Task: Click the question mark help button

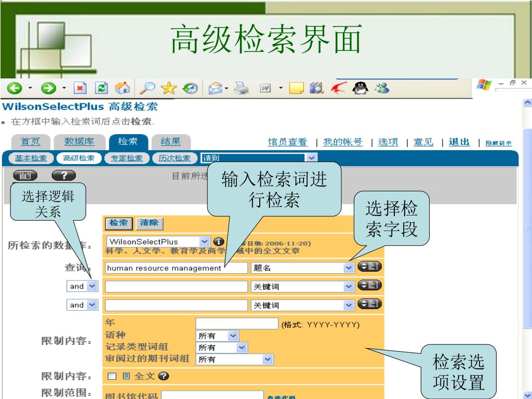Action: 64,176
